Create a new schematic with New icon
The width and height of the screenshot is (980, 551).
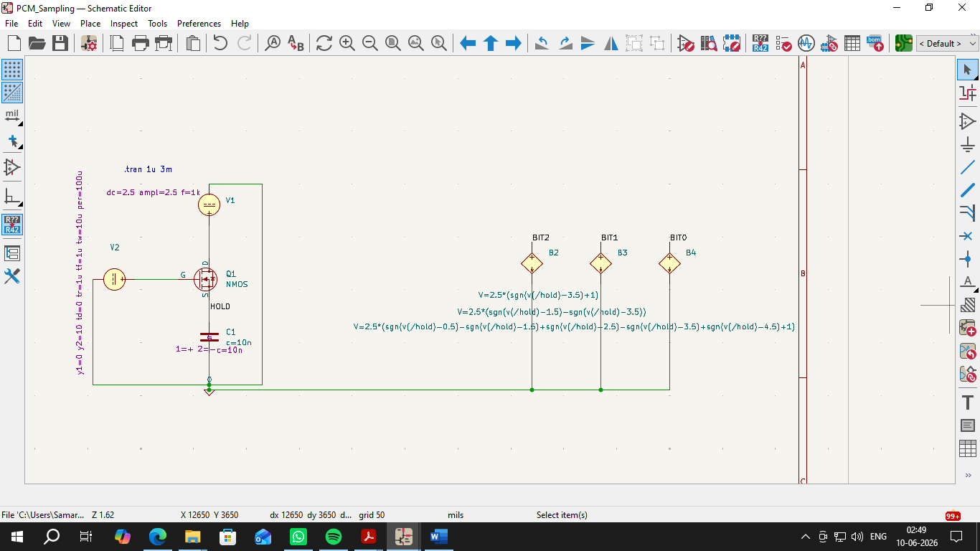[14, 43]
